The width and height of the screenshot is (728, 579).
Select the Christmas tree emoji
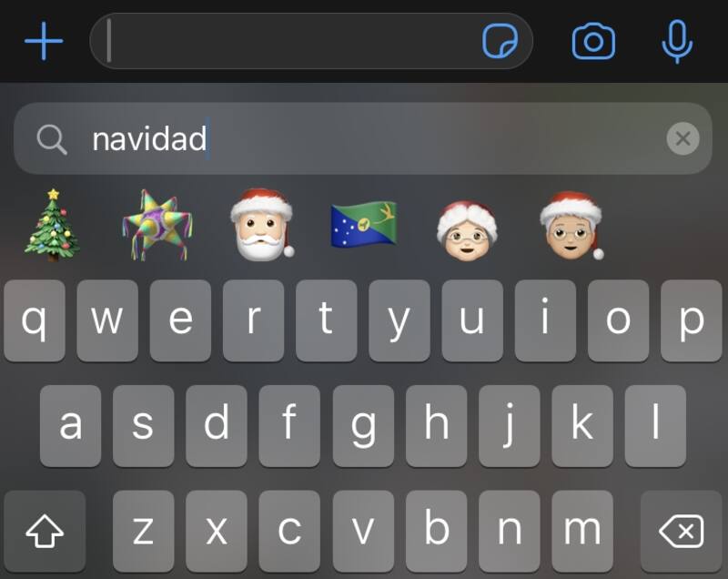coord(53,225)
